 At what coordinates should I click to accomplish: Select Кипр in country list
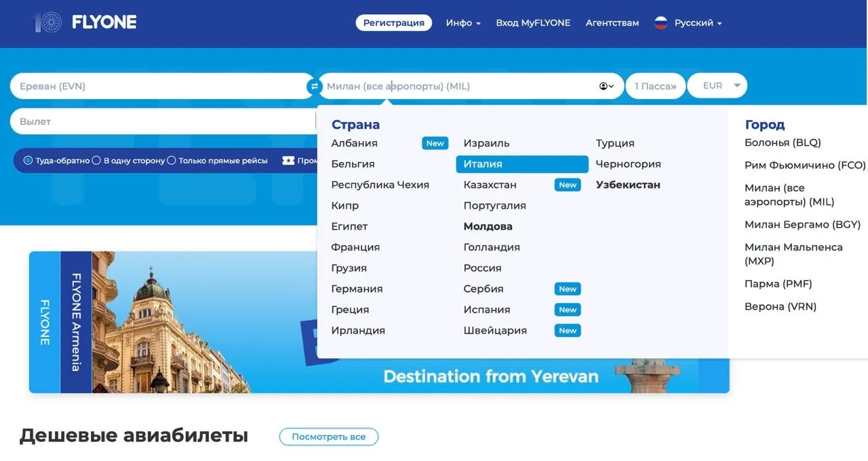pyautogui.click(x=344, y=205)
